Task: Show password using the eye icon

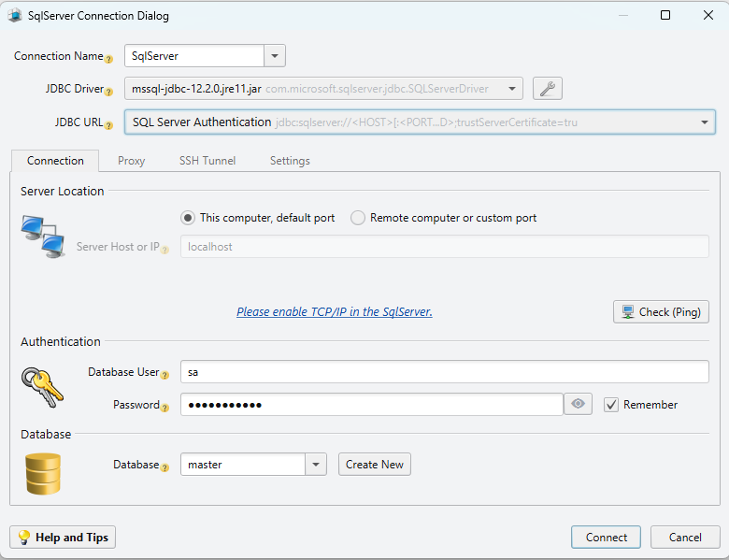Action: (579, 404)
